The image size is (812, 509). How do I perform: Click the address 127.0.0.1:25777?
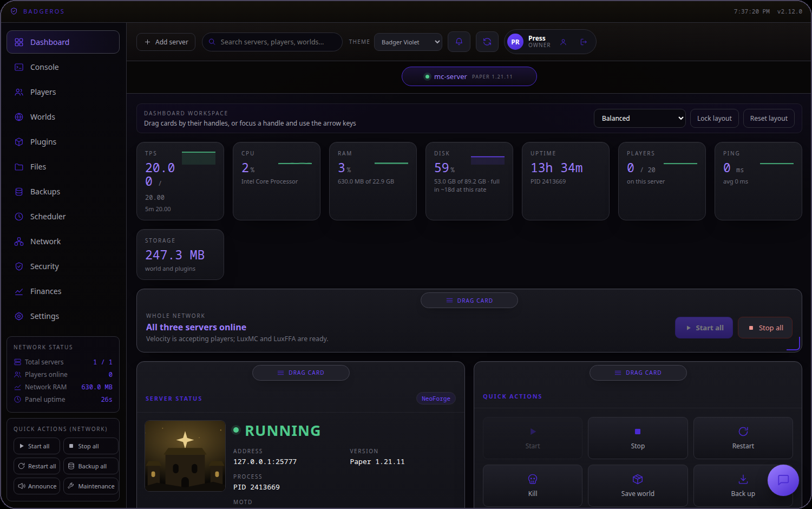coord(265,462)
